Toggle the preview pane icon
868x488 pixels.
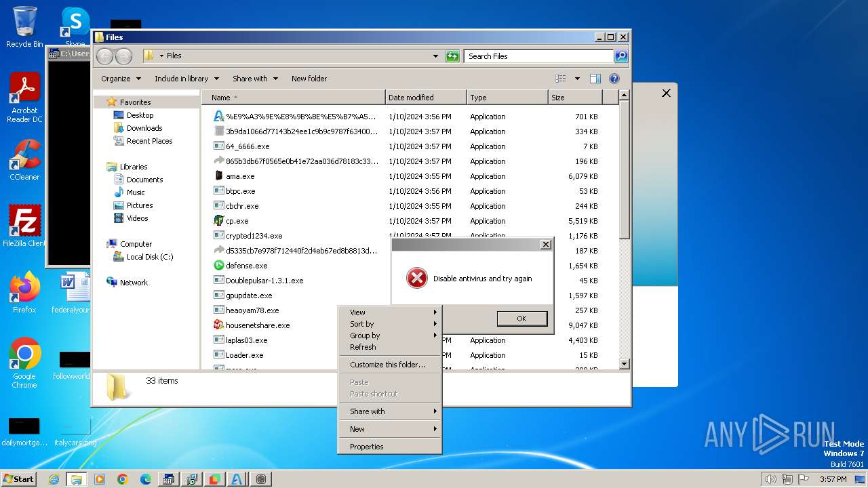pos(595,79)
